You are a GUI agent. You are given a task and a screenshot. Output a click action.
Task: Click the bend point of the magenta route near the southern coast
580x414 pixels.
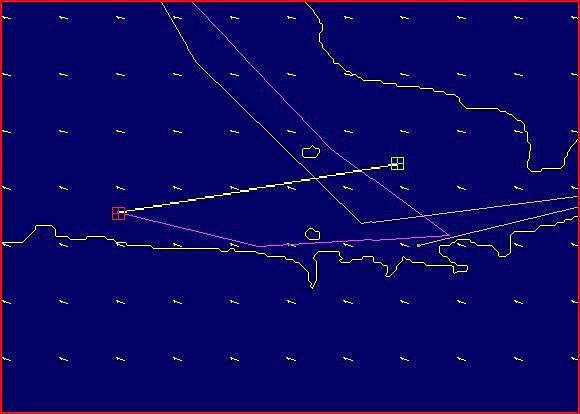point(260,246)
